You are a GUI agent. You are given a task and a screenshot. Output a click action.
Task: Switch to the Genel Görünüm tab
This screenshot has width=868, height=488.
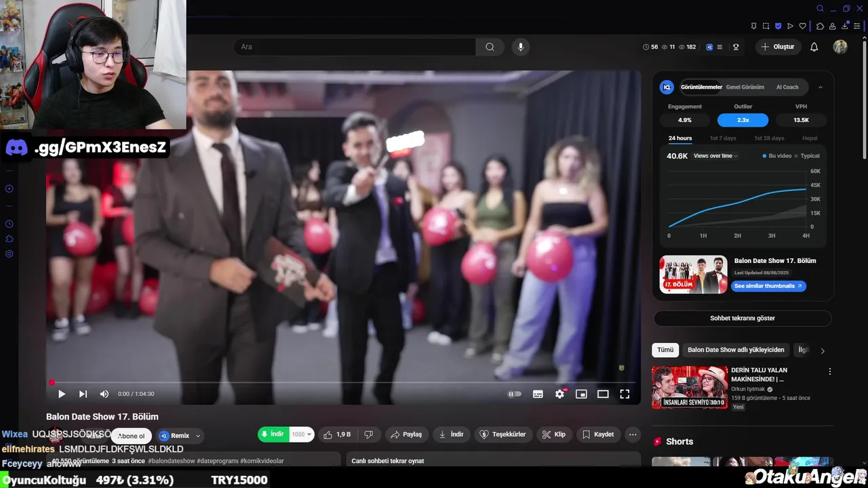pyautogui.click(x=745, y=87)
